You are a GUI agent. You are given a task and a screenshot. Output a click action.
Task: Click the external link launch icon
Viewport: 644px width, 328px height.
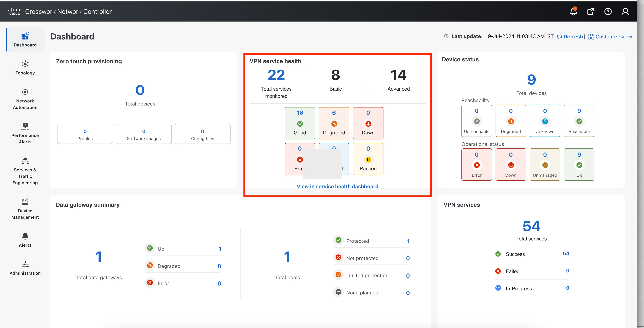tap(590, 11)
